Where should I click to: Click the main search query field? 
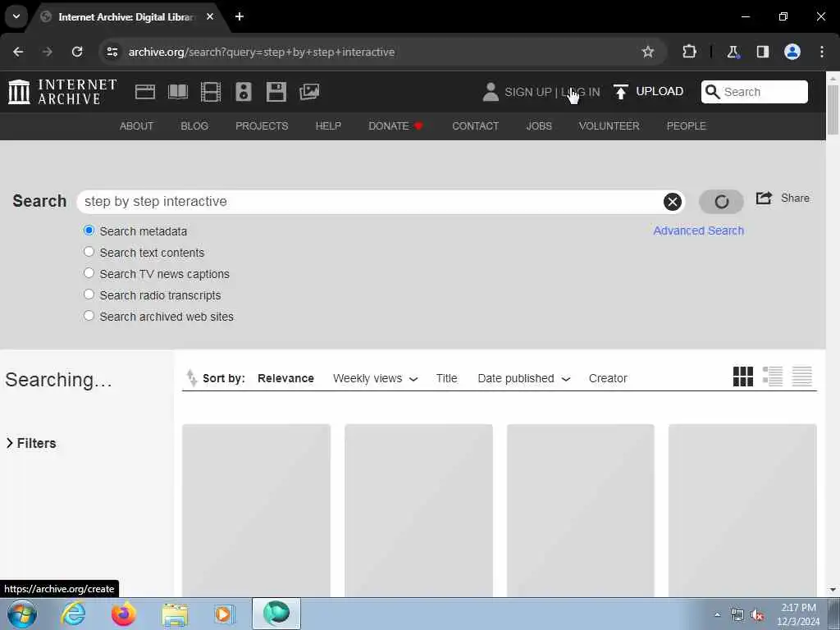click(381, 202)
